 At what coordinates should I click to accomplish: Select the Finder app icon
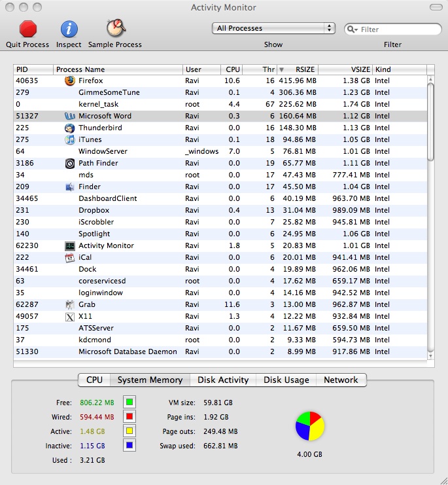(70, 187)
